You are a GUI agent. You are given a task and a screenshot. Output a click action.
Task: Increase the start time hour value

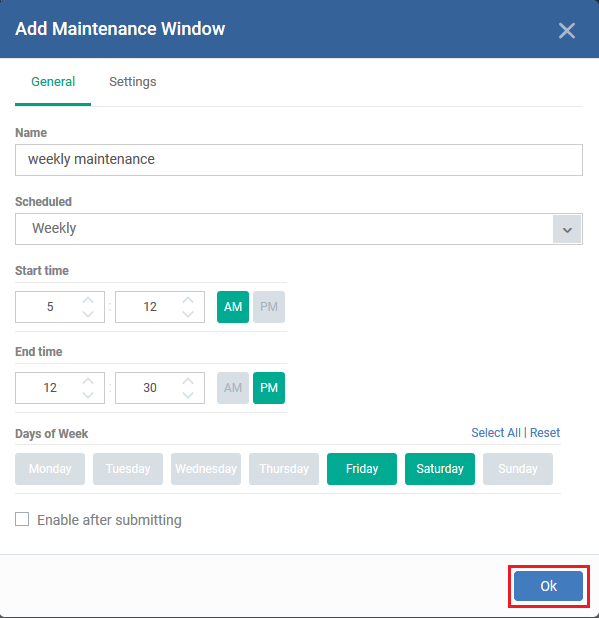click(x=88, y=300)
